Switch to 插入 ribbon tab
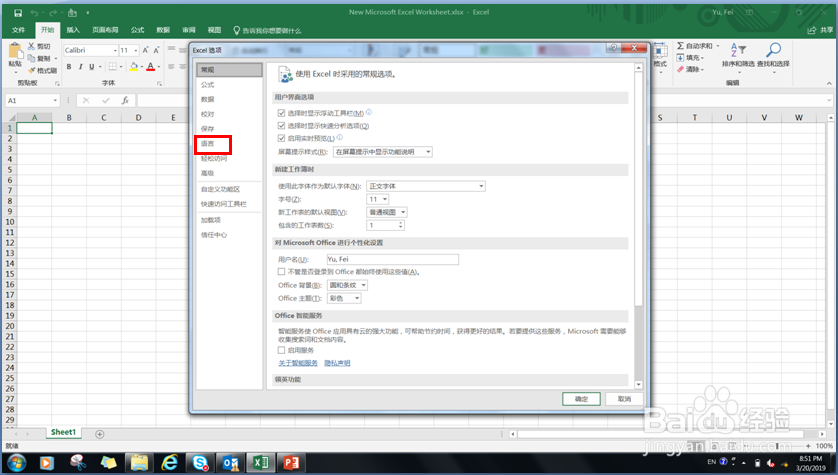 point(73,30)
